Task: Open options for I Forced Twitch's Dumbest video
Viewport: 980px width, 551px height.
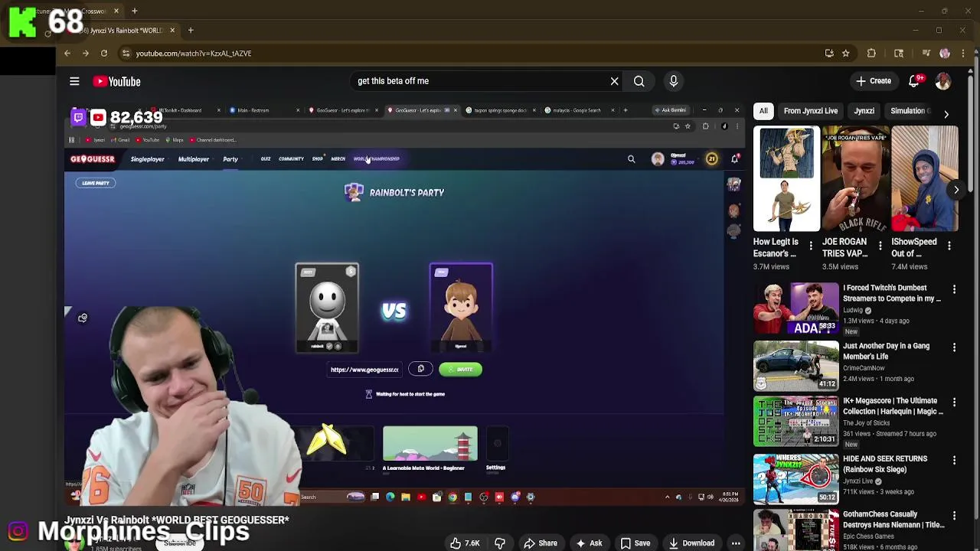Action: [x=954, y=289]
